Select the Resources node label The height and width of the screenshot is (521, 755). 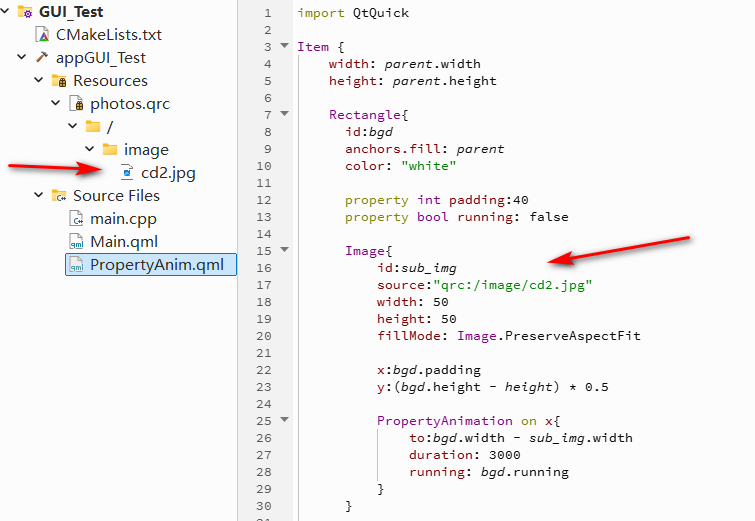pyautogui.click(x=110, y=80)
